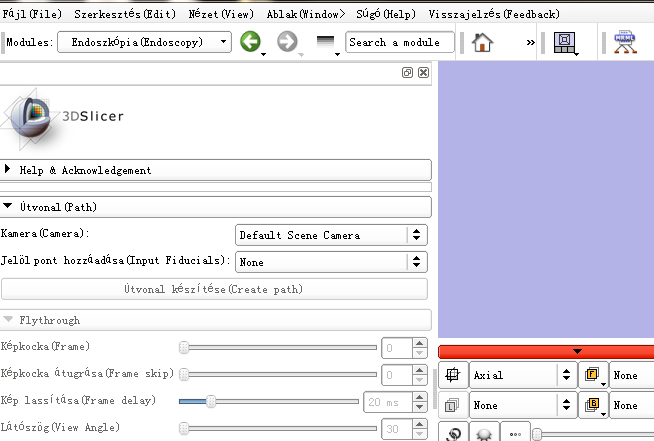Click the Search a module field
Viewport: 654px width, 441px height.
pyautogui.click(x=399, y=43)
